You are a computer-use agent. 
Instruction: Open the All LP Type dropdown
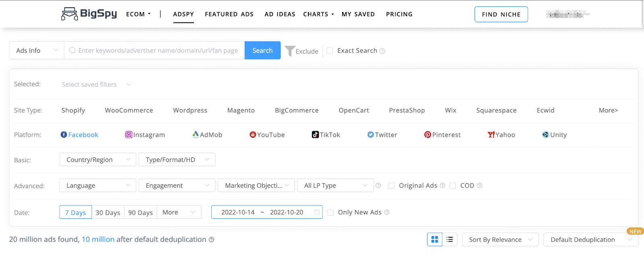336,185
